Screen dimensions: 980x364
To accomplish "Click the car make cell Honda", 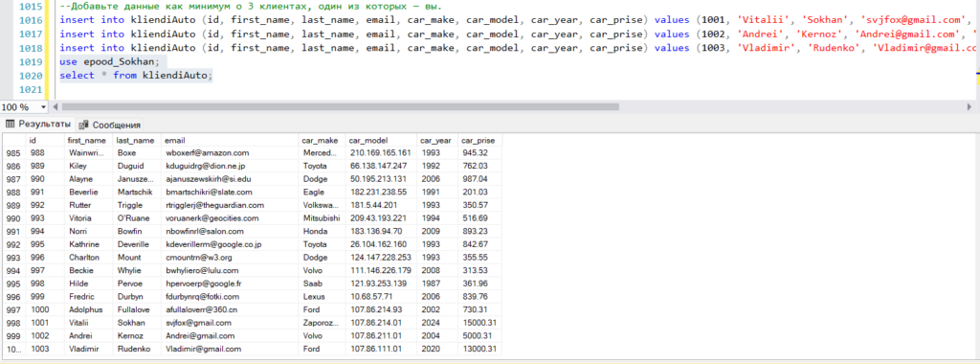I will click(x=322, y=232).
